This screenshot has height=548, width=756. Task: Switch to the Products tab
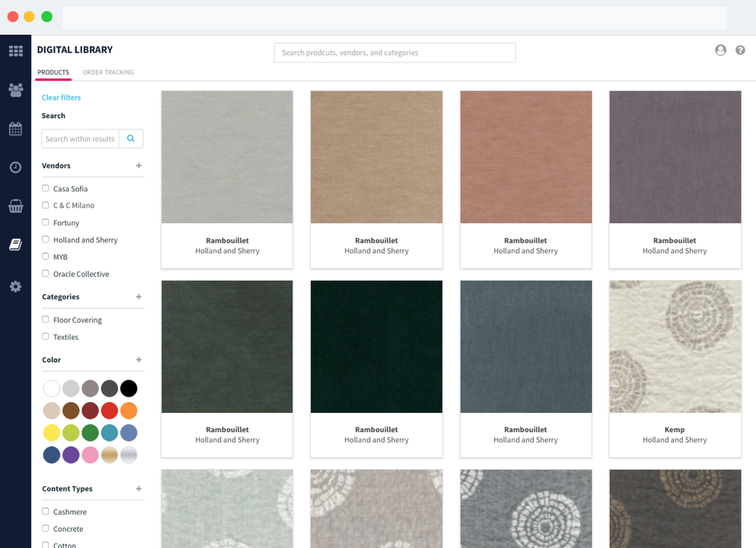pyautogui.click(x=53, y=72)
